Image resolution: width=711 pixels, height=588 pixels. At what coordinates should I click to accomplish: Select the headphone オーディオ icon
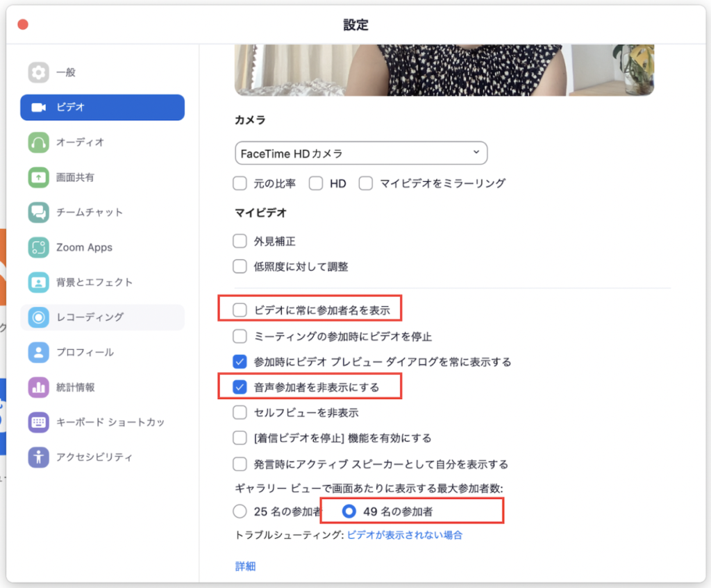coord(38,142)
